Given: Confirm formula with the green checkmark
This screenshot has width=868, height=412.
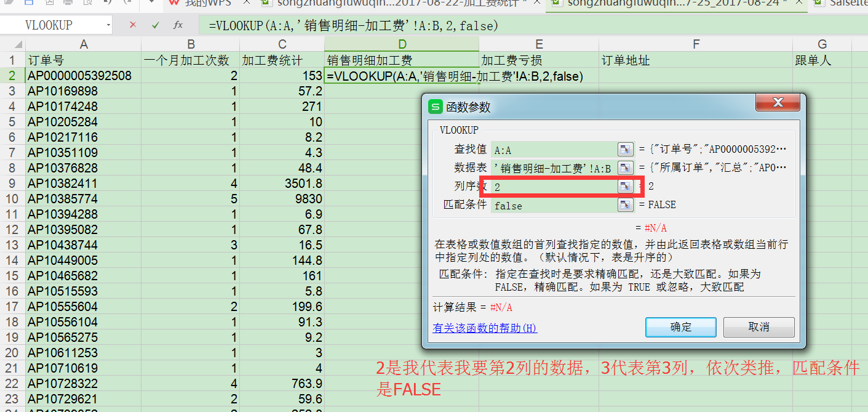Looking at the screenshot, I should click(x=155, y=25).
